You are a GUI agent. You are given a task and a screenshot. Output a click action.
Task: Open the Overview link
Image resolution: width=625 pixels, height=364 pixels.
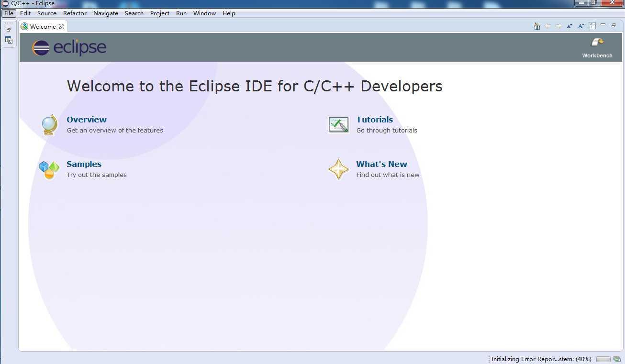pyautogui.click(x=87, y=120)
